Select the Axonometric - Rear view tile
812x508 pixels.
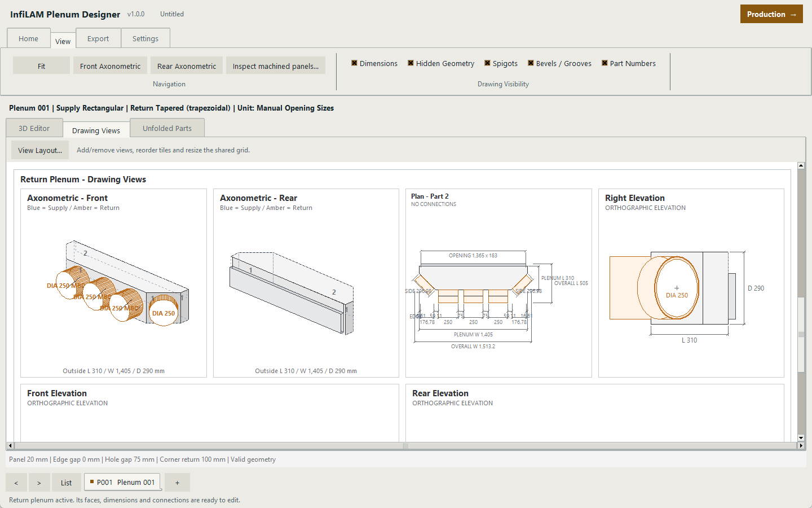click(306, 283)
